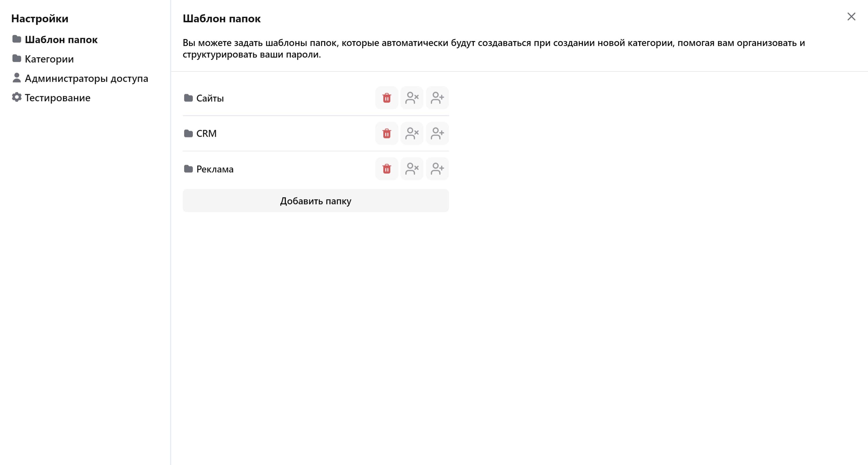Click the gear icon beside Тестирование
The height and width of the screenshot is (465, 868).
point(17,97)
